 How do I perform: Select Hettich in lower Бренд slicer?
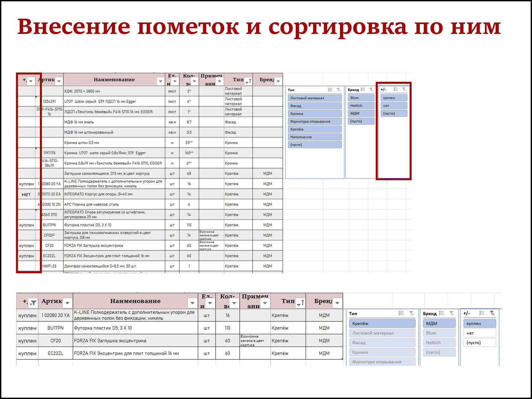click(x=439, y=342)
